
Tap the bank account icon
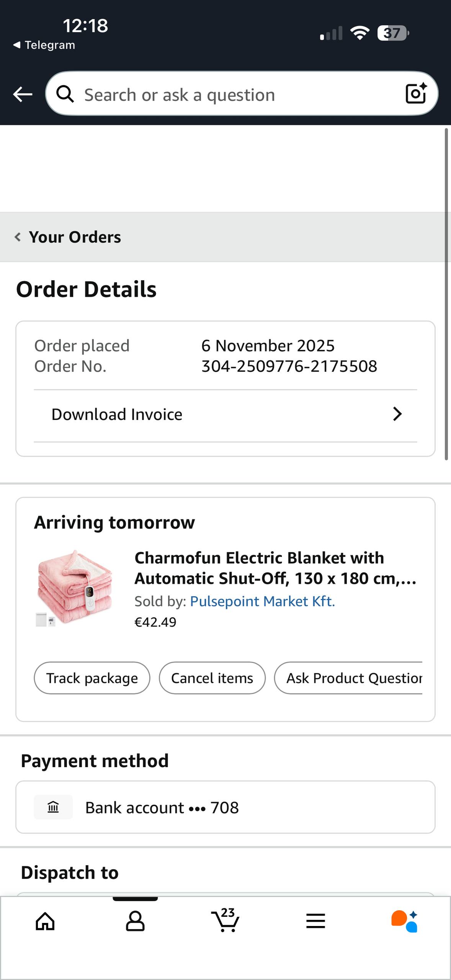53,807
